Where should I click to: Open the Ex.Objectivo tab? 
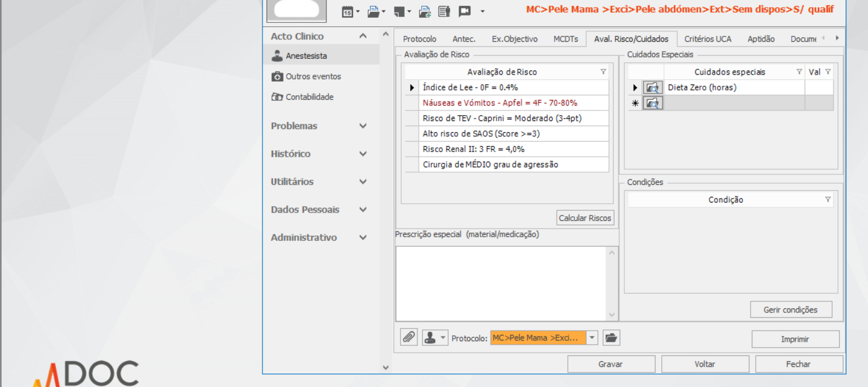(514, 39)
